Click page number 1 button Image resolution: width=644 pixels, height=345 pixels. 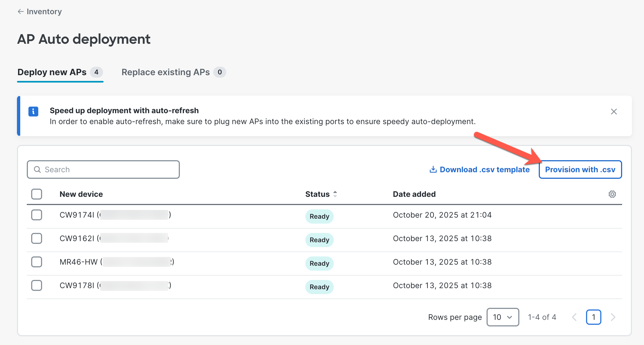pos(593,317)
